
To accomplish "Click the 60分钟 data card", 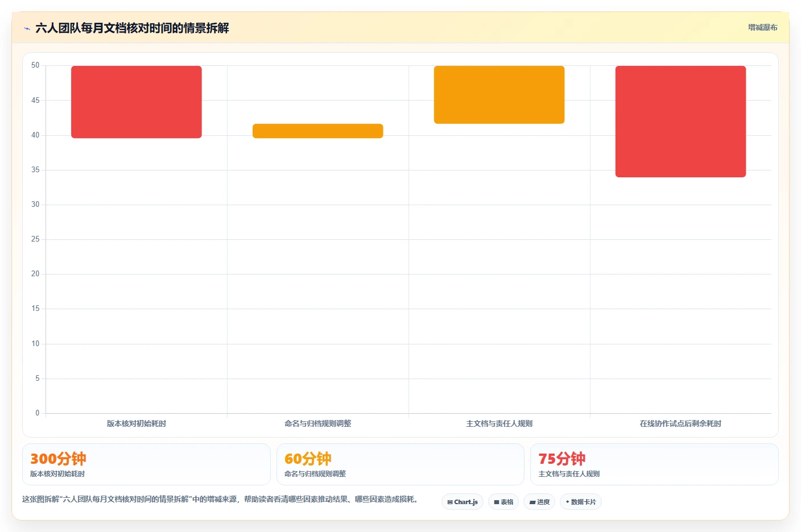I will 400,464.
